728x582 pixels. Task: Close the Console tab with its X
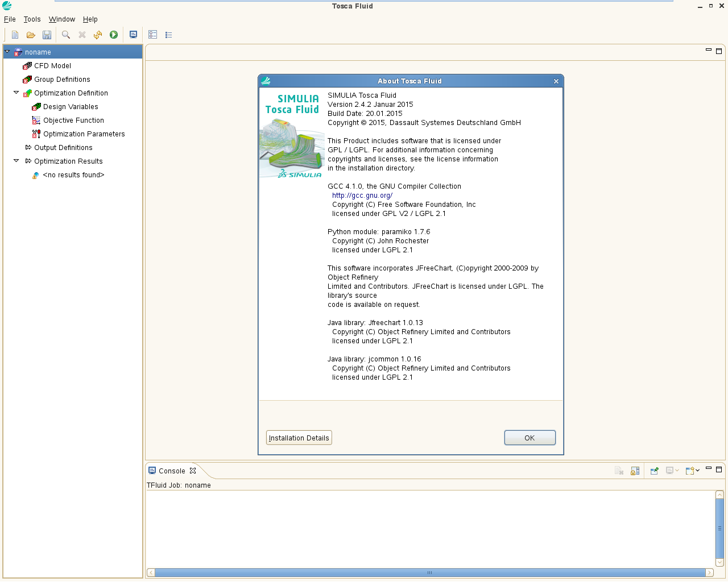pyautogui.click(x=193, y=471)
